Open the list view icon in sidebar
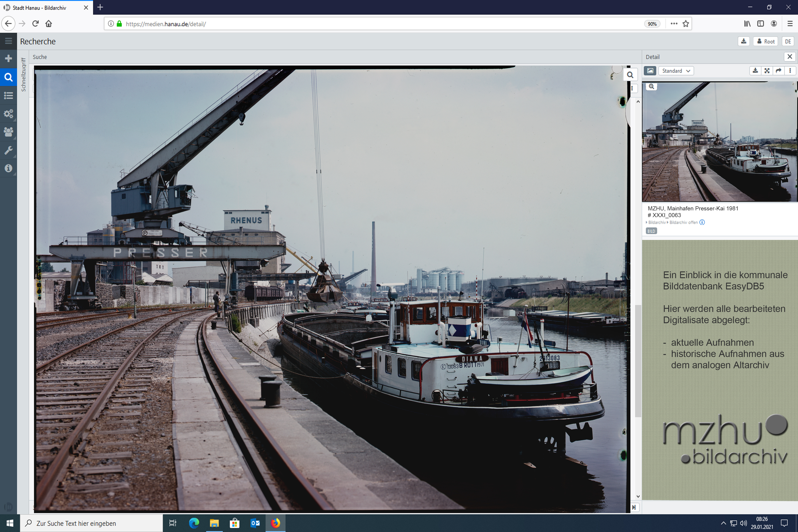This screenshot has width=798, height=532. pyautogui.click(x=9, y=95)
